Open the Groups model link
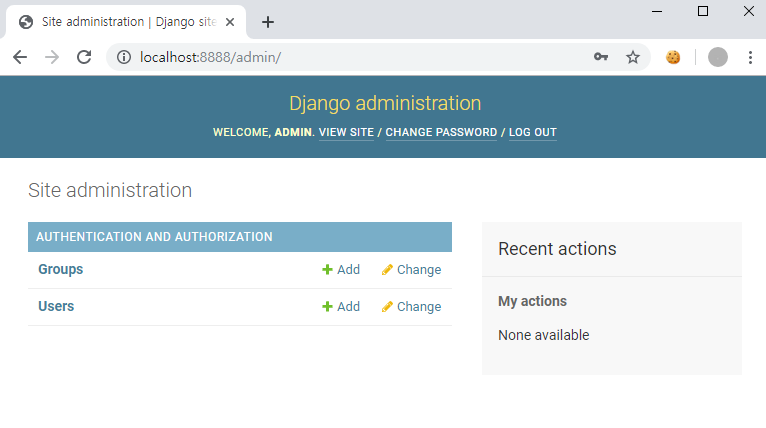766x428 pixels. coord(61,269)
